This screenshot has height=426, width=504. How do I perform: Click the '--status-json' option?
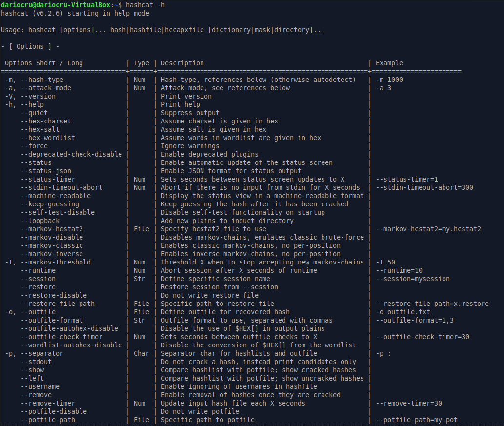pos(46,171)
